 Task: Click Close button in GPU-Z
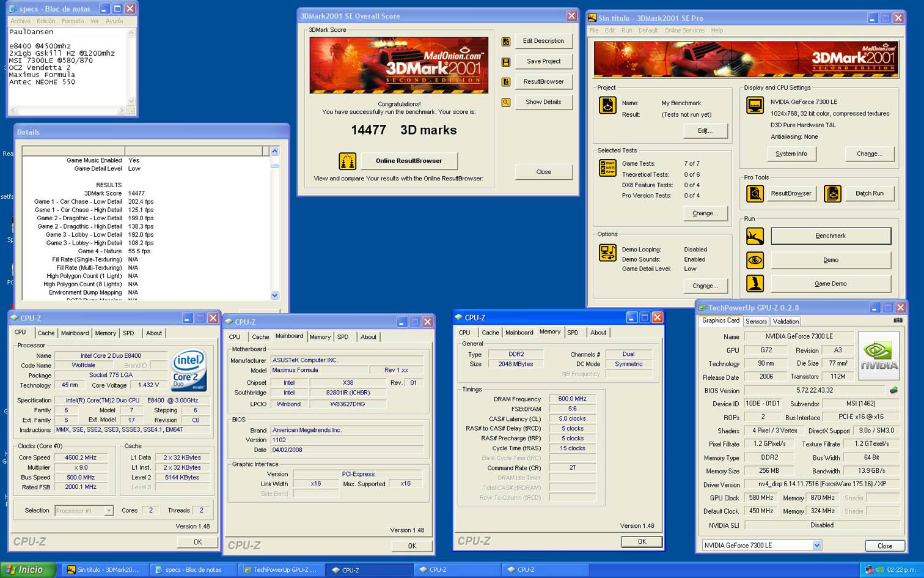point(884,546)
